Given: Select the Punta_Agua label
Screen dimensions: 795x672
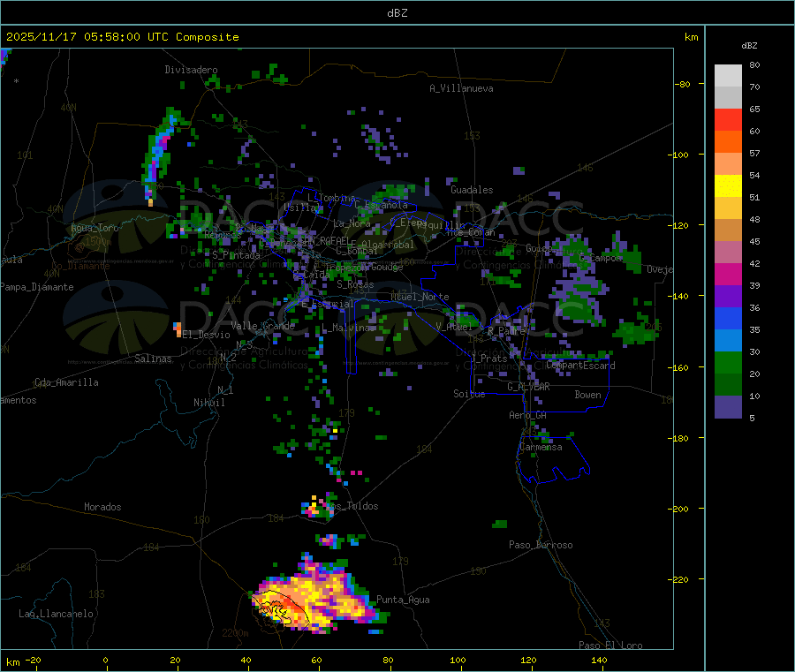Looking at the screenshot, I should coord(403,600).
